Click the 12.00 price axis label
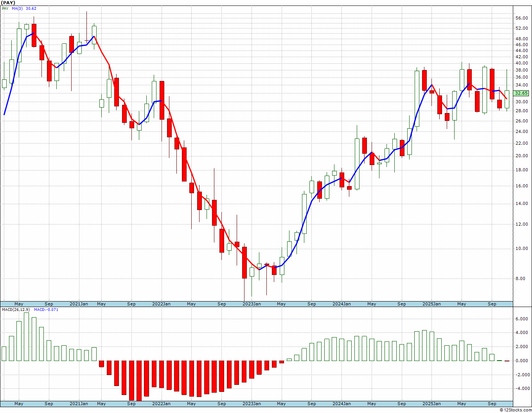Viewport: 532px width, 413px height. click(x=522, y=224)
